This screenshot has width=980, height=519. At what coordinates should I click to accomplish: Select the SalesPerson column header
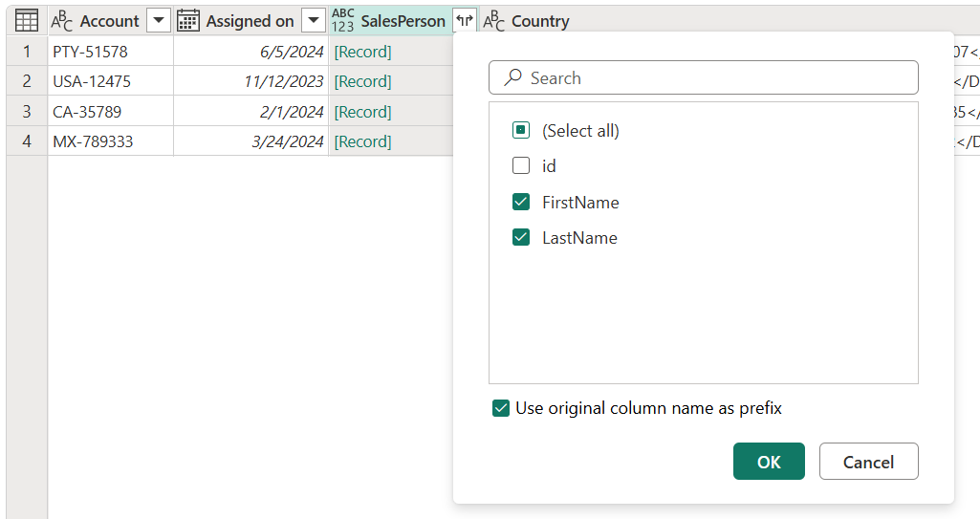click(403, 21)
